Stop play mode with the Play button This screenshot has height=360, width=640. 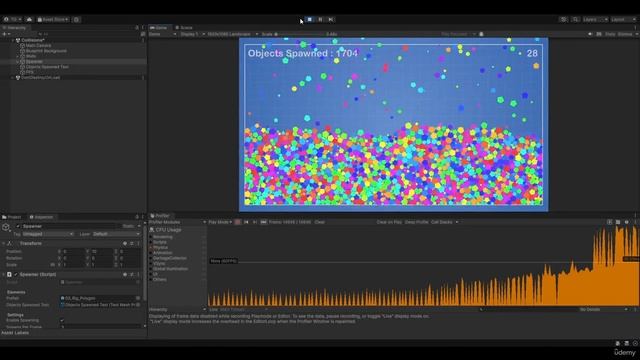click(x=310, y=19)
